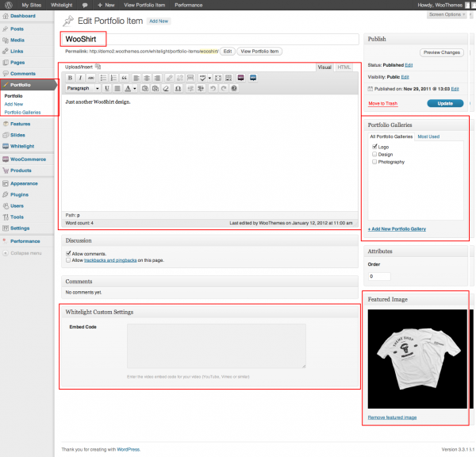Open the spellchecker language dropdown arrow
476x457 pixels.
[209, 78]
